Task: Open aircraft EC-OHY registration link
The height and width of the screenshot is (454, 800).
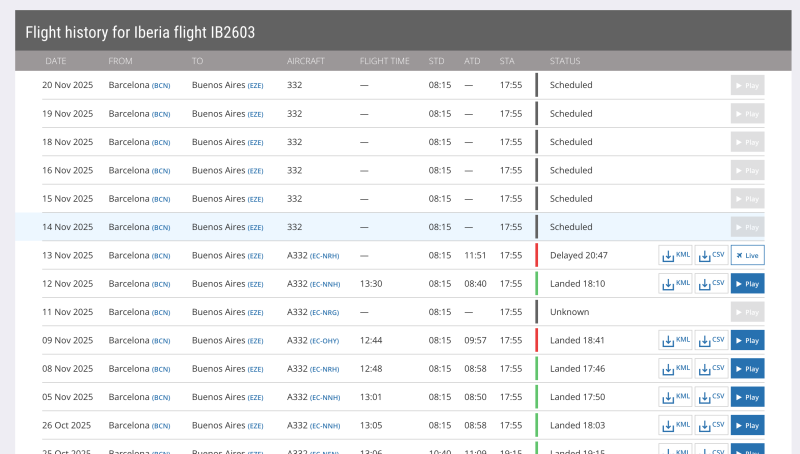Action: 324,341
